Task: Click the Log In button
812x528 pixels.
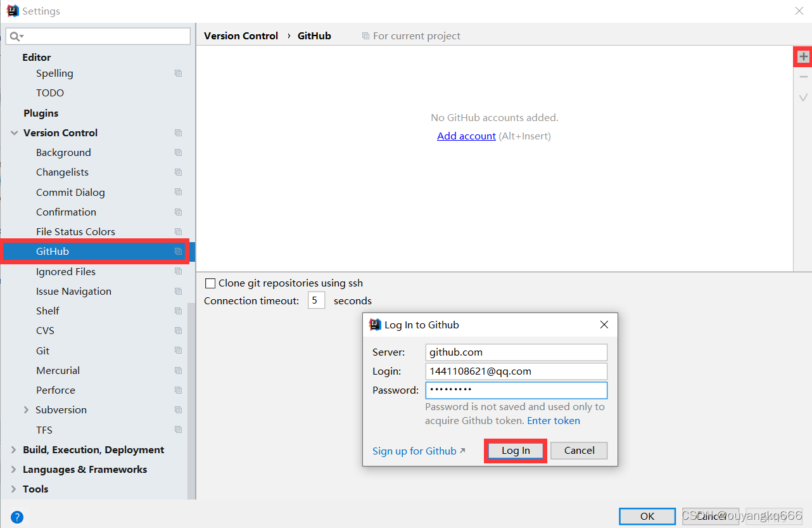Action: click(516, 451)
